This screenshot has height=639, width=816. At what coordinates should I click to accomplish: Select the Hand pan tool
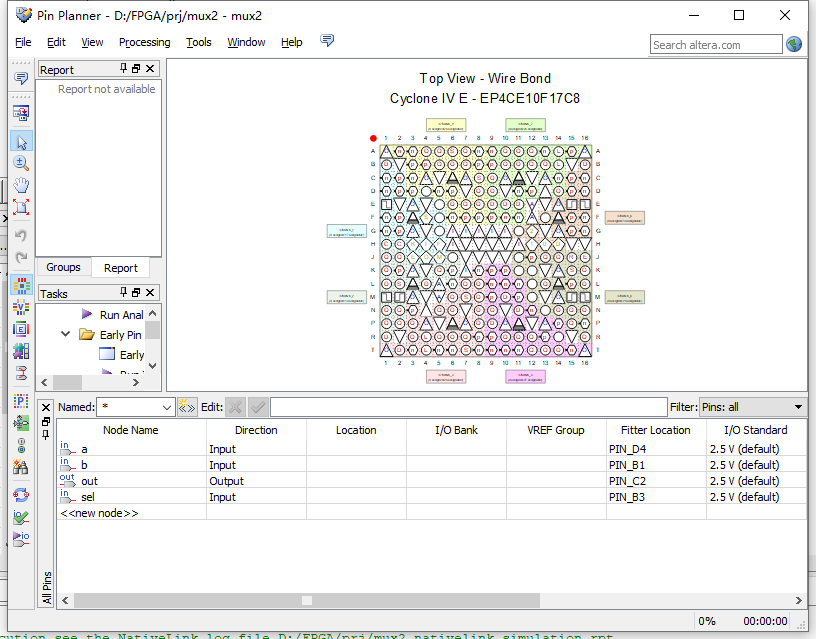[21, 185]
